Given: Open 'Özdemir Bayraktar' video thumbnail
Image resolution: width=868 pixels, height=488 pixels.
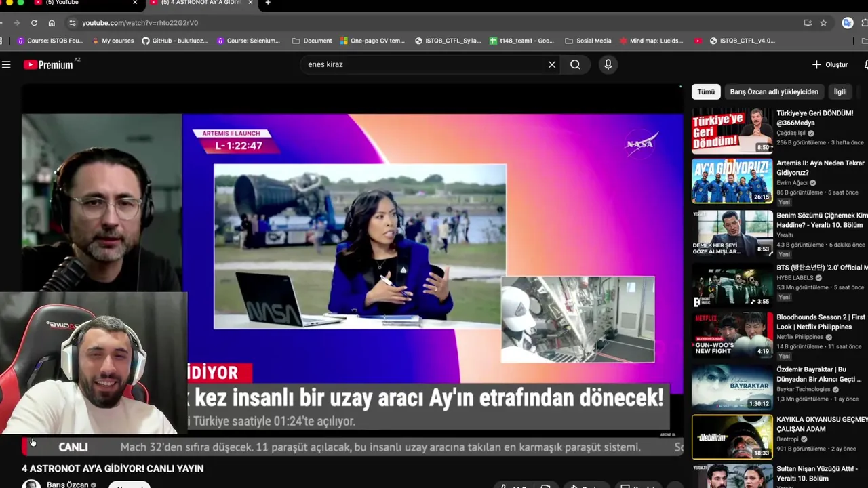Looking at the screenshot, I should (732, 386).
